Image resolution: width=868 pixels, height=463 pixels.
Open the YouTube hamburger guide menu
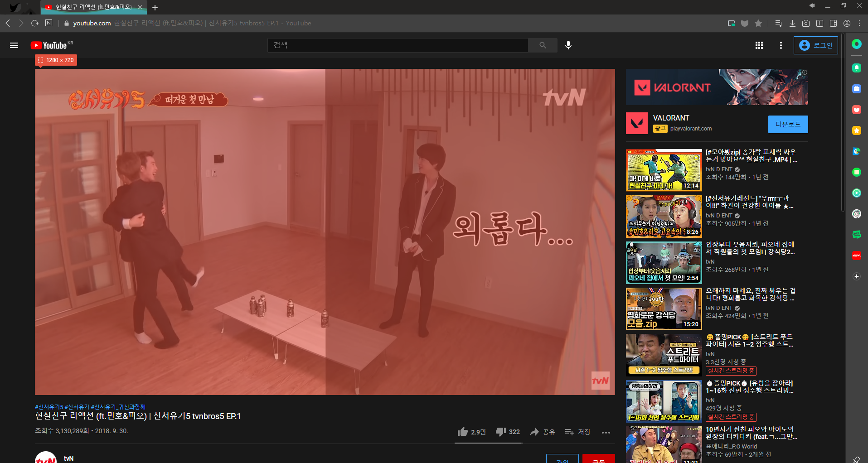click(x=14, y=45)
